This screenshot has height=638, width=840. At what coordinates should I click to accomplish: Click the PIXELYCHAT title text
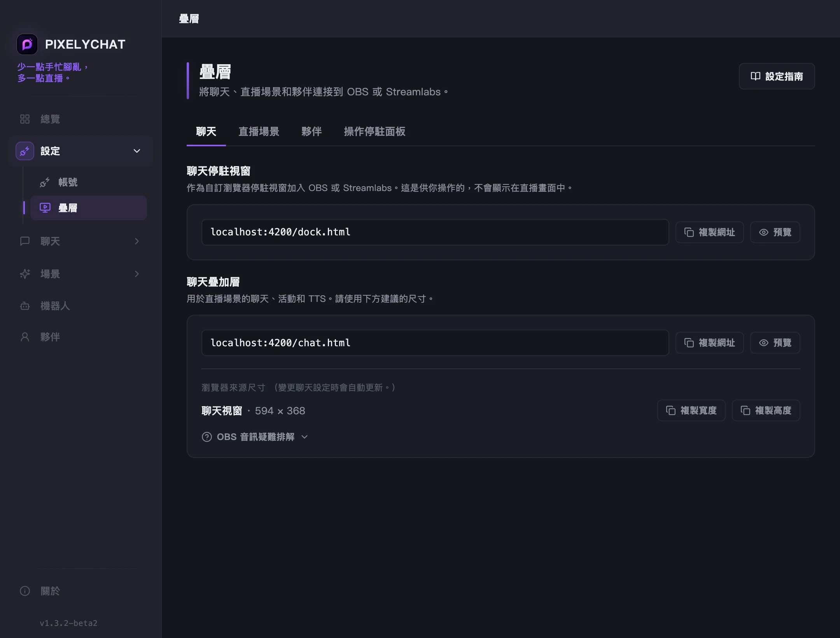tap(85, 44)
